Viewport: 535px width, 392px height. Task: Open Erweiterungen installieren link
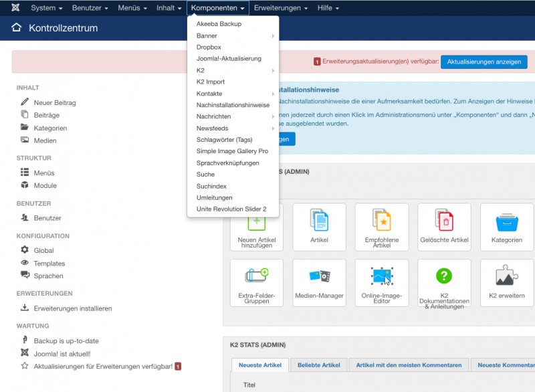coord(73,308)
